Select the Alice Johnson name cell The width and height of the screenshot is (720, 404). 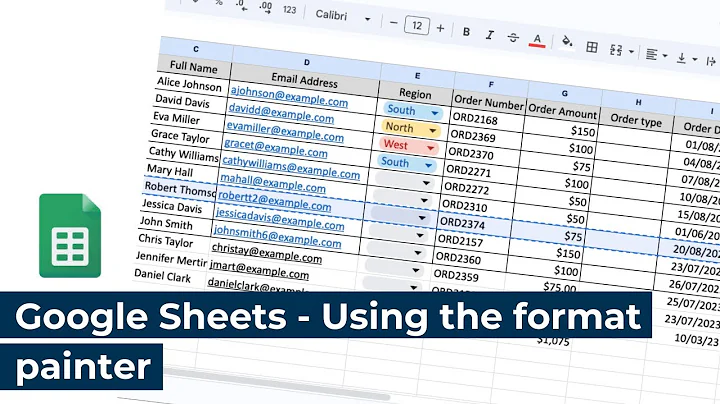[191, 84]
